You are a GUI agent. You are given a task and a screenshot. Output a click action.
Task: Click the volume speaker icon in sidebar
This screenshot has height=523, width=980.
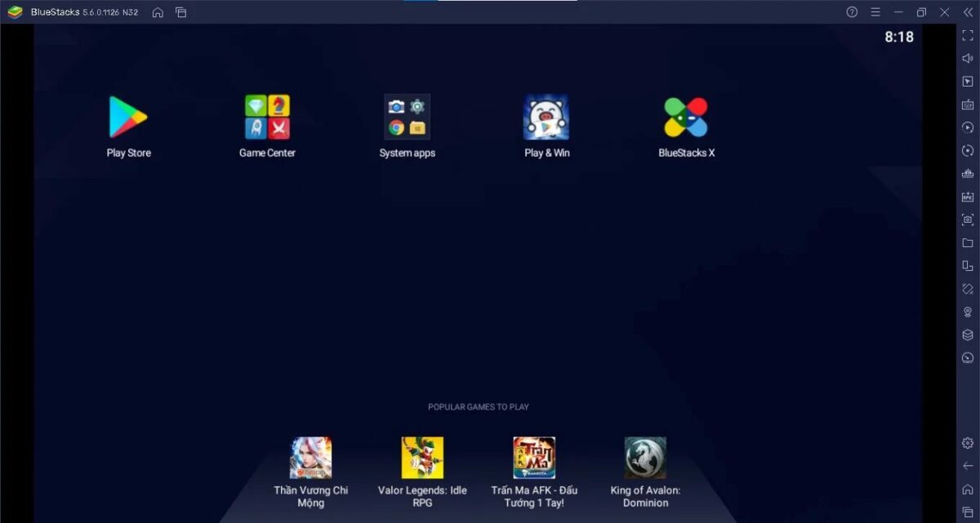[968, 59]
